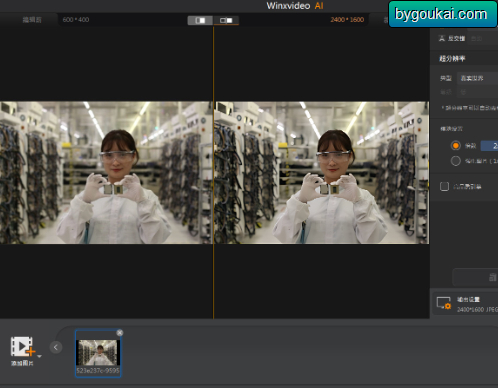The width and height of the screenshot is (498, 388).
Task: Remove the 523e237c-9595 thumbnail via its X
Action: (120, 333)
